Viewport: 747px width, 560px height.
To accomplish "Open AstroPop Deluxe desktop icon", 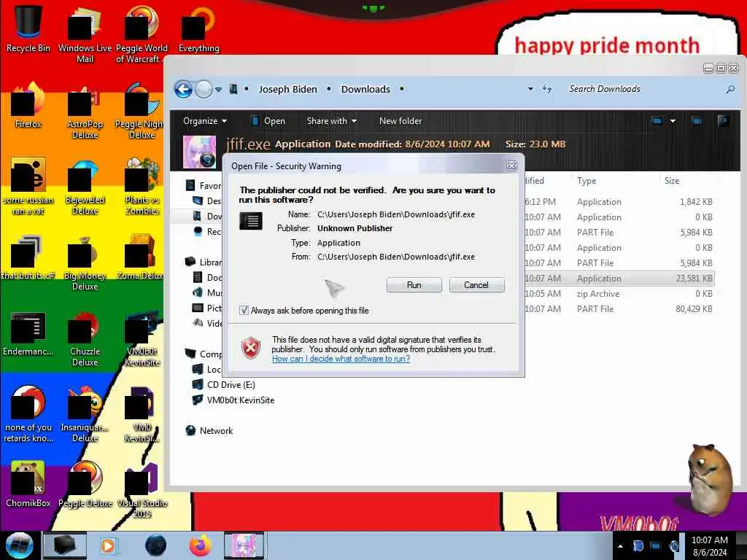I will click(85, 112).
